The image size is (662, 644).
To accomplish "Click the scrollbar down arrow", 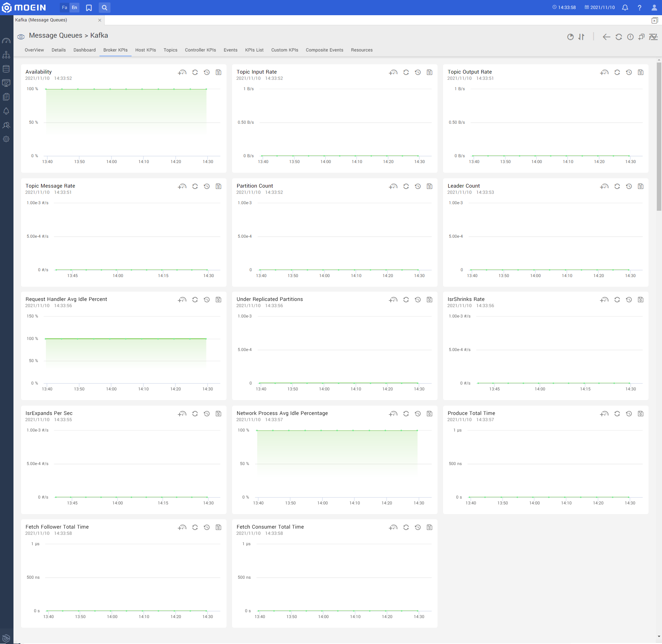I will (659, 637).
